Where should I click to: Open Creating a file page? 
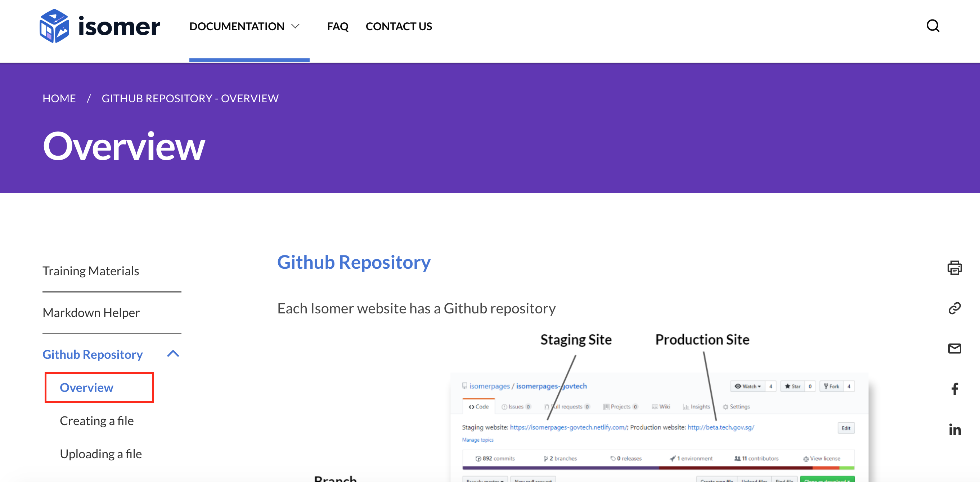[96, 421]
